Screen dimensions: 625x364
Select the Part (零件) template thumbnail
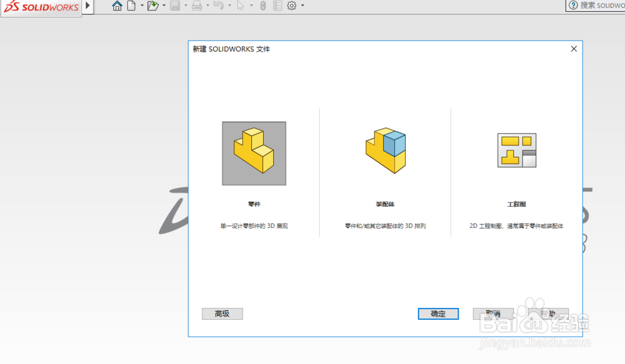[254, 152]
